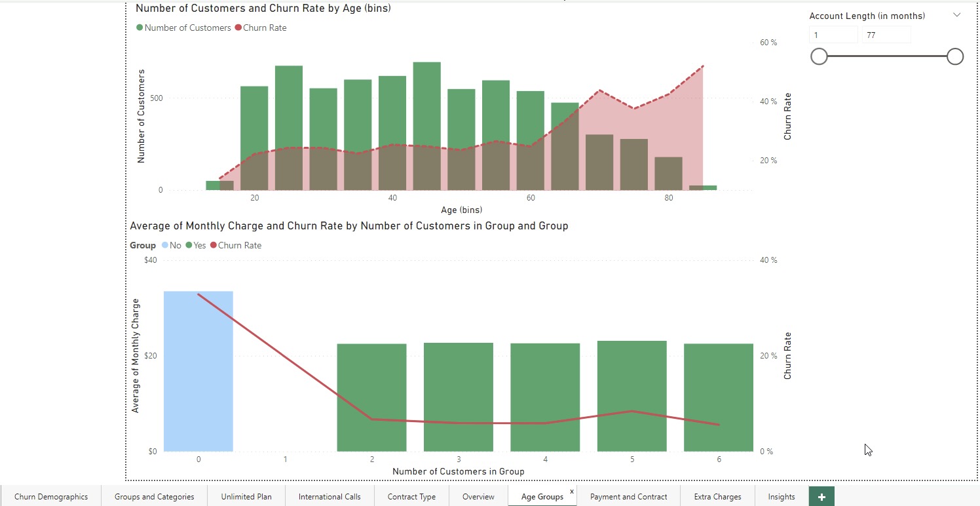The height and width of the screenshot is (506, 980).
Task: Toggle the "No" group legend item
Action: (x=172, y=244)
